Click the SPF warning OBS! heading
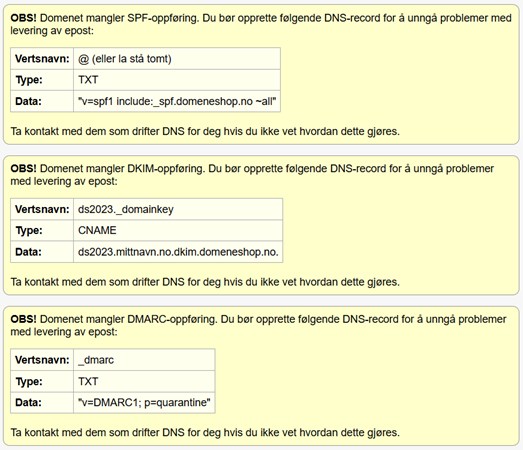The height and width of the screenshot is (450, 523). [x=23, y=18]
